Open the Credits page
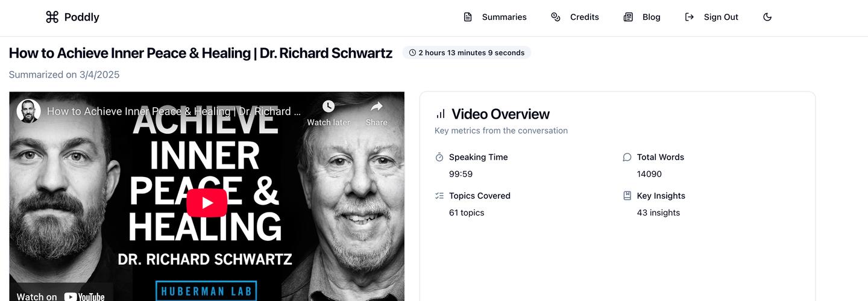Screen dimensions: 868x301 pos(584,17)
